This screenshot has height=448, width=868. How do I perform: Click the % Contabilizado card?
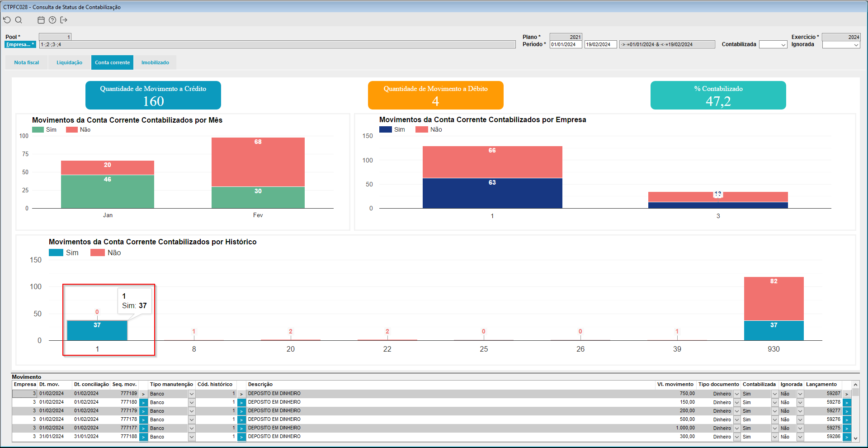coord(718,95)
